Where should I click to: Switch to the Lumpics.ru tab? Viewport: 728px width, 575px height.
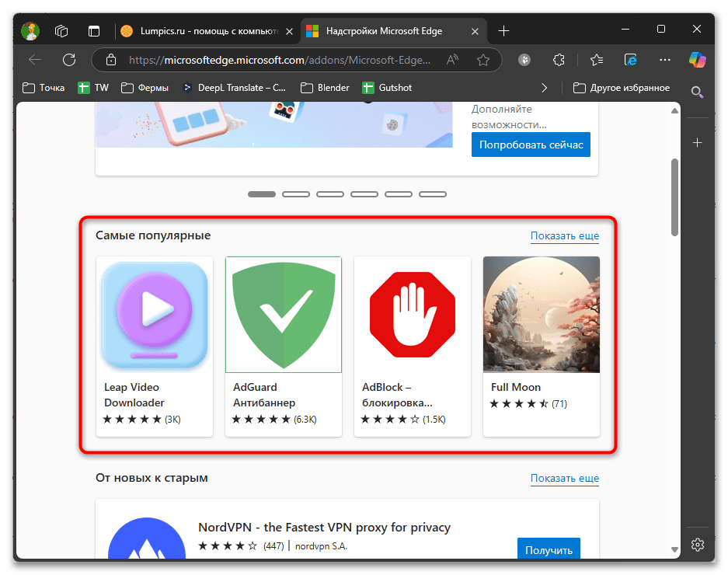tap(207, 31)
